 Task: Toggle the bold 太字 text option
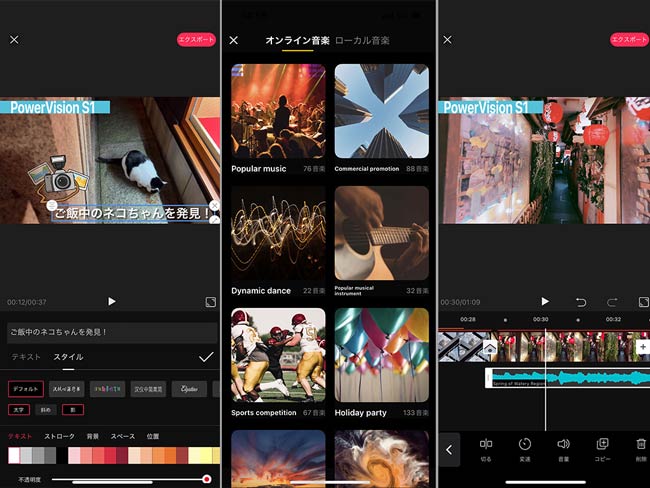[19, 410]
